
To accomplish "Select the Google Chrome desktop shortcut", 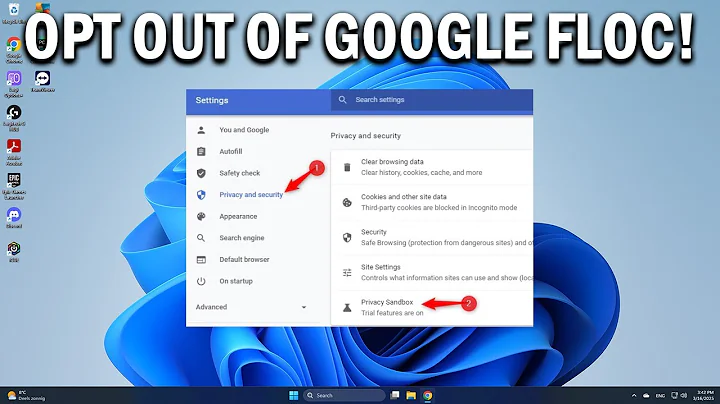I will 14,50.
